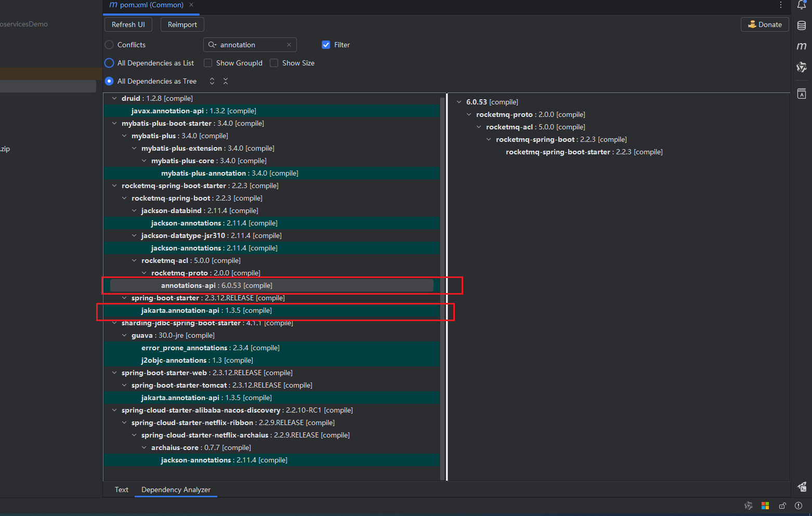This screenshot has width=812, height=516.
Task: Select jackson-annotations under jackson-datatype-jsr310
Action: coord(272,248)
